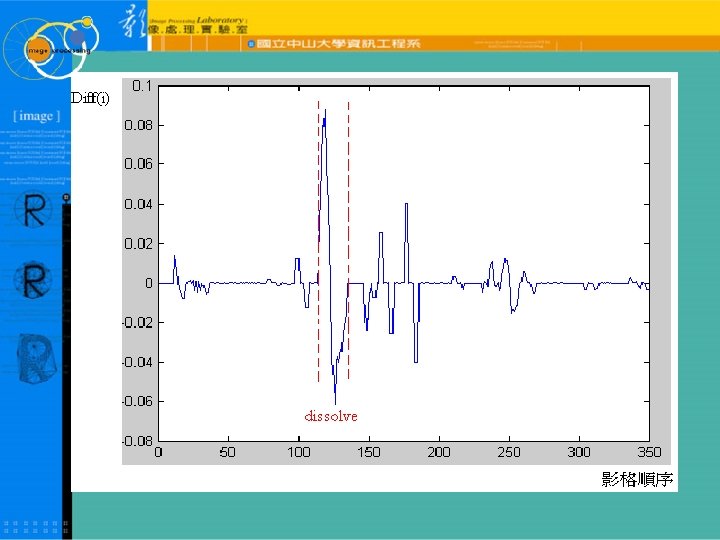Click the small blue square before 國立中山大學資訊工程系
Screen dimensions: 720x540
pos(251,44)
